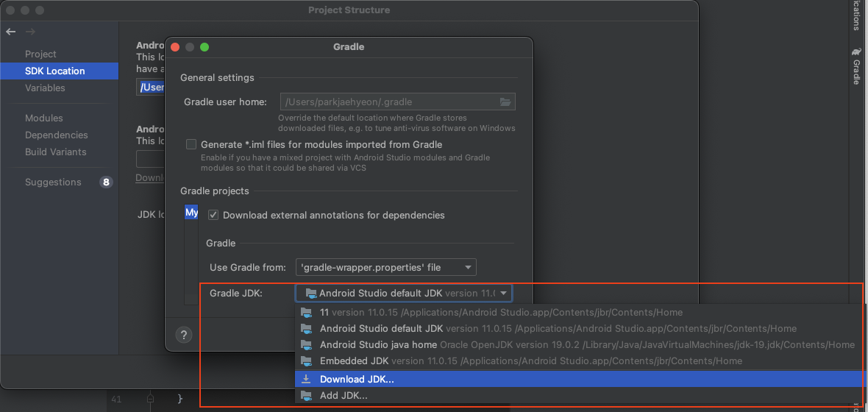Click the General settings section heading
The image size is (868, 412).
[x=218, y=77]
